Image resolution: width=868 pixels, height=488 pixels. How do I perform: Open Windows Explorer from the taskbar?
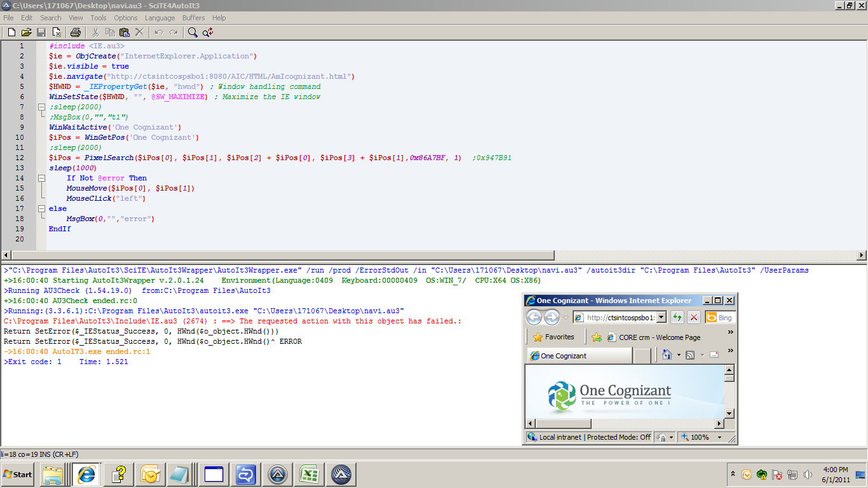coord(53,474)
